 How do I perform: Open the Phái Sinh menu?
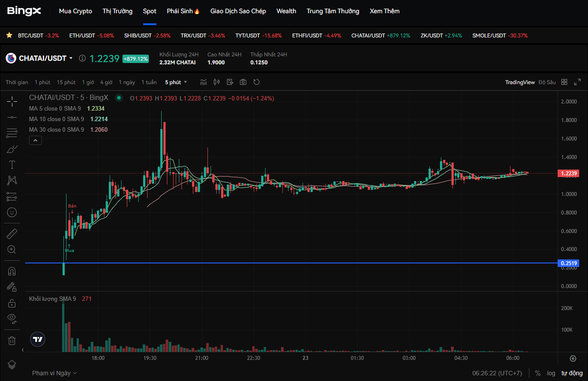[183, 11]
